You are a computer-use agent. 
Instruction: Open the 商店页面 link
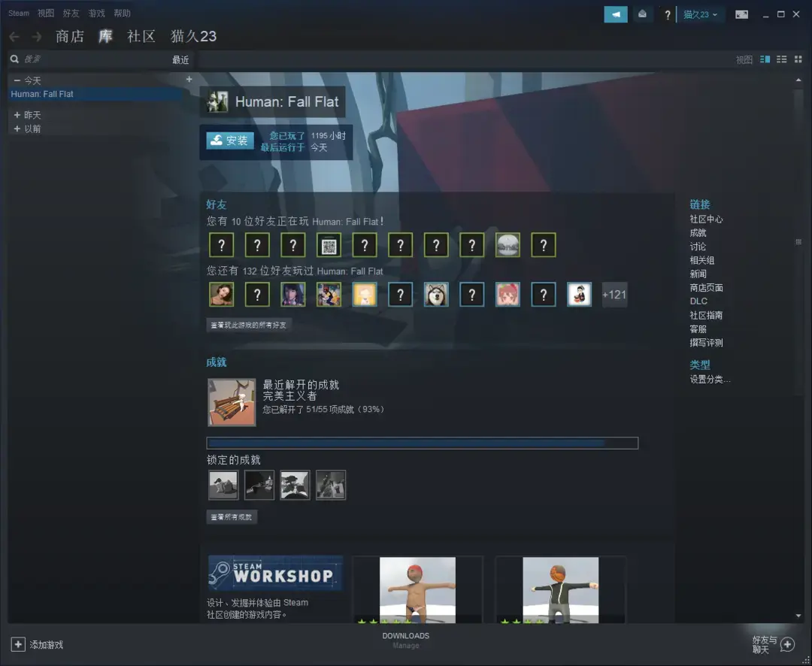point(706,288)
